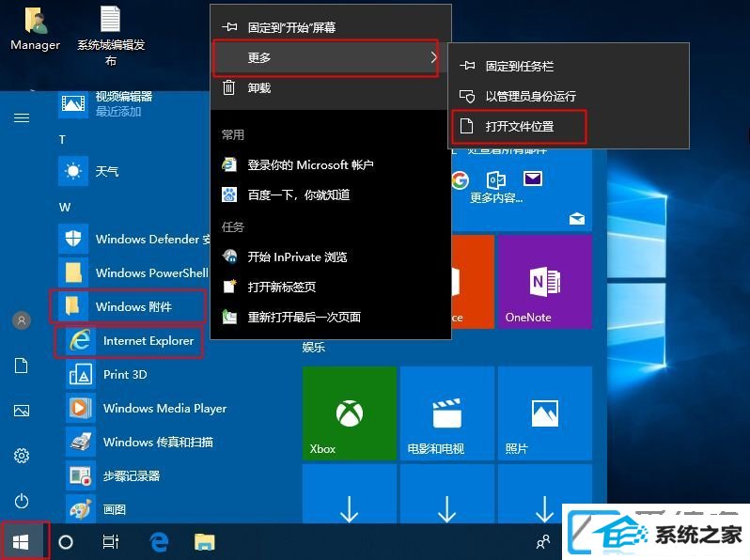750x560 pixels.
Task: Launch Microsoft Edge from the taskbar
Action: (159, 542)
